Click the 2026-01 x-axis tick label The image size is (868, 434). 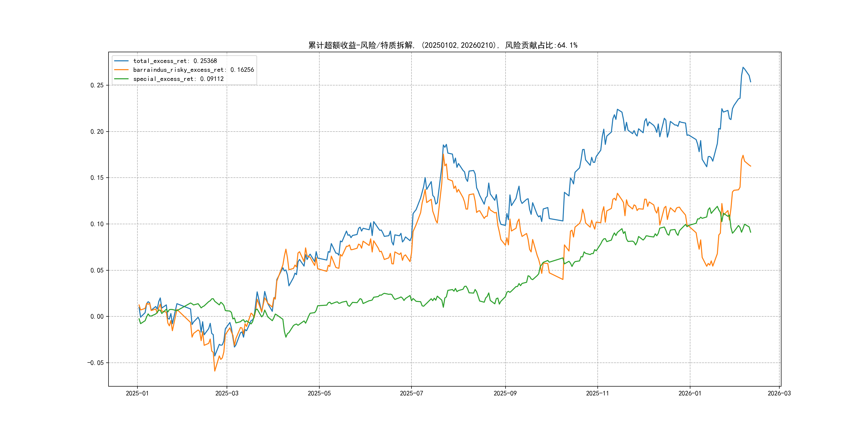(x=690, y=393)
